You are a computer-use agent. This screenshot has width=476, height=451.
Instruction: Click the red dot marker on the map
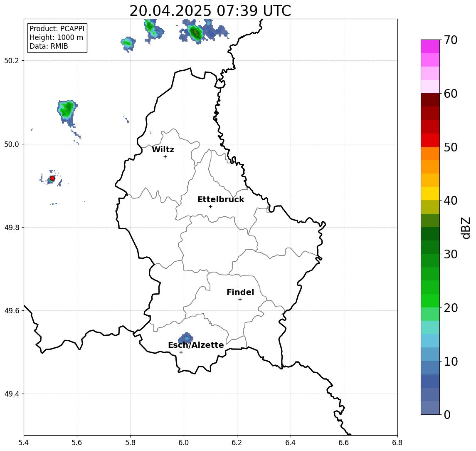52,178
